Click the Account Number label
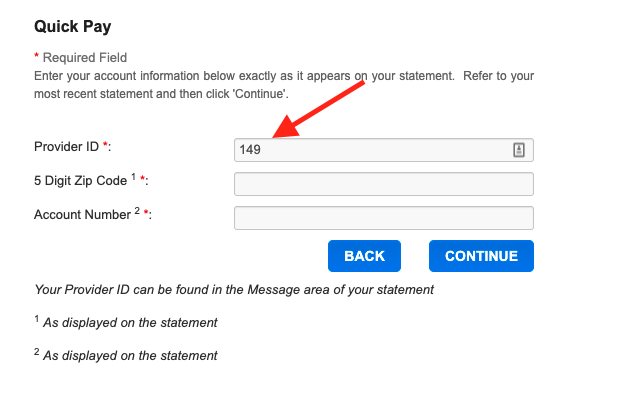641x405 pixels. [x=82, y=215]
